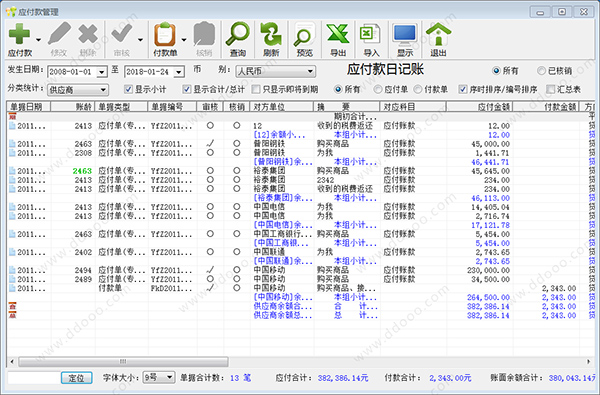
Task: Select the FkD2011... document number cell
Action: tap(171, 288)
